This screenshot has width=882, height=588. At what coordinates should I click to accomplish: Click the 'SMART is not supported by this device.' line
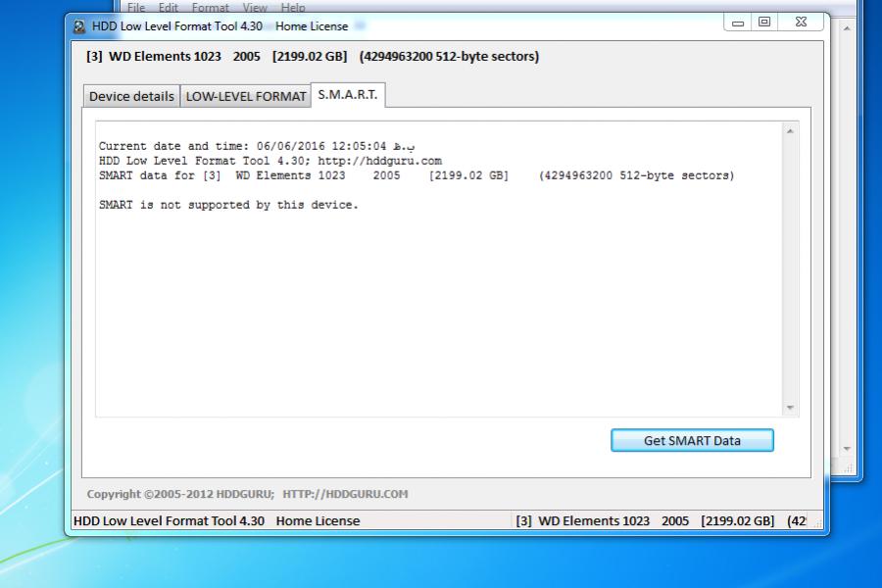coord(228,205)
